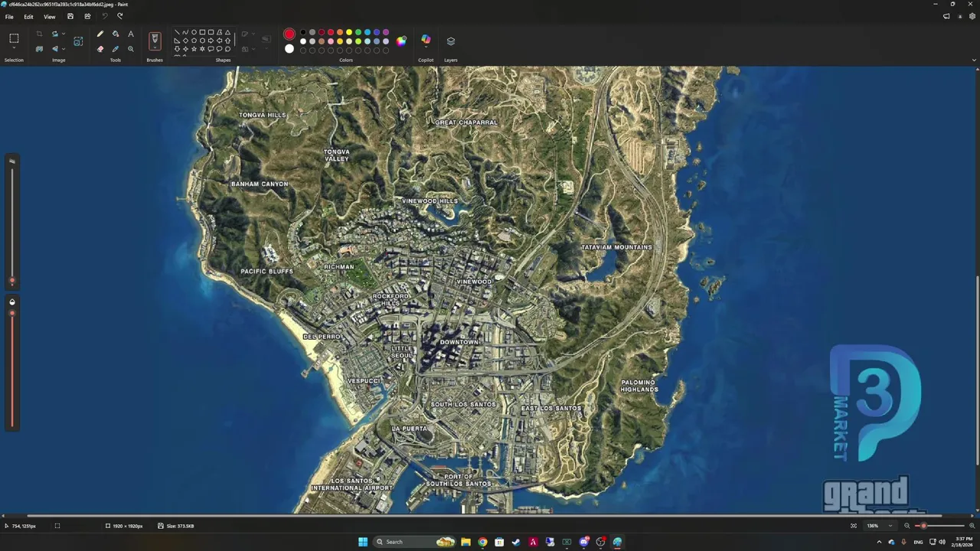Select the primary red Color 1
980x551 pixels.
(289, 34)
